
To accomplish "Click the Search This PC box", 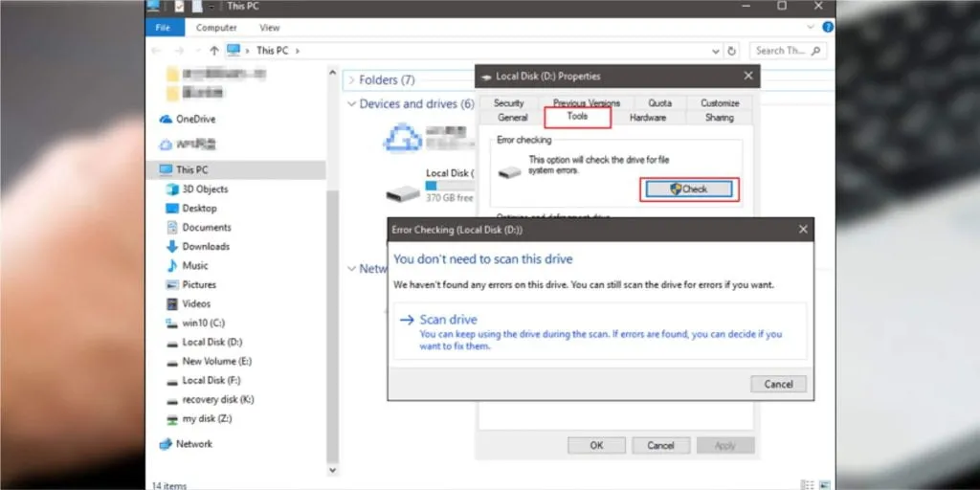I will tap(788, 51).
